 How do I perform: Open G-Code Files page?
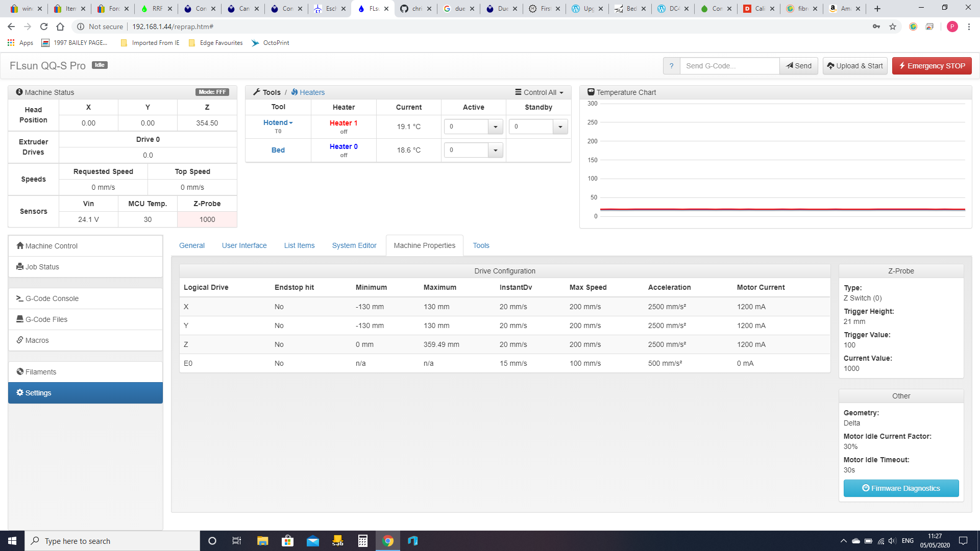click(x=85, y=319)
